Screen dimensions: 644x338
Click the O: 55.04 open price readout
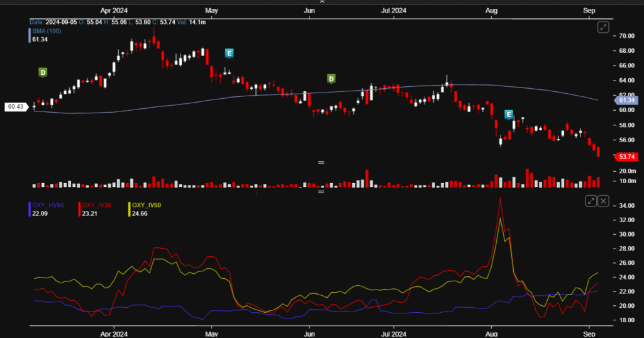tap(91, 22)
